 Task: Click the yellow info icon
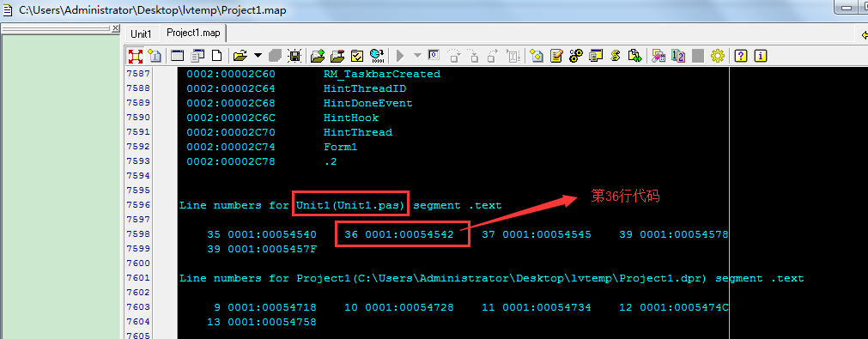(x=761, y=55)
